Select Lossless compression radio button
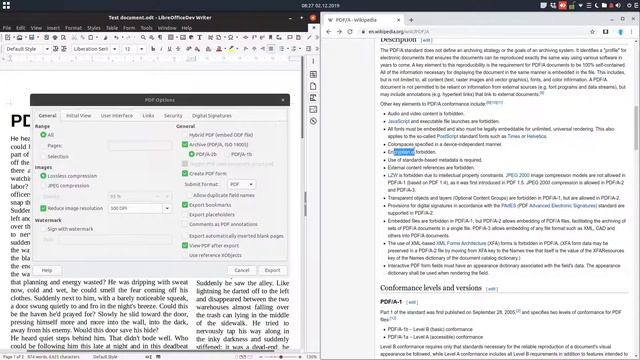Screen dimensions: 640x360 43,176
